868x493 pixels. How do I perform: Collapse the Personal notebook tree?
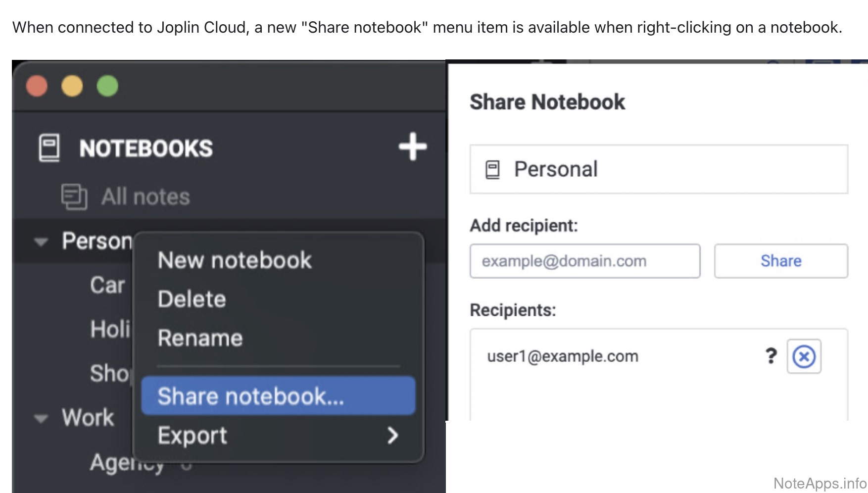tap(41, 242)
